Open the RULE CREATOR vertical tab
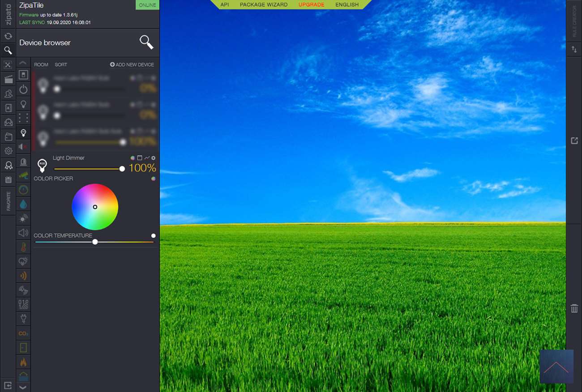 (574, 21)
